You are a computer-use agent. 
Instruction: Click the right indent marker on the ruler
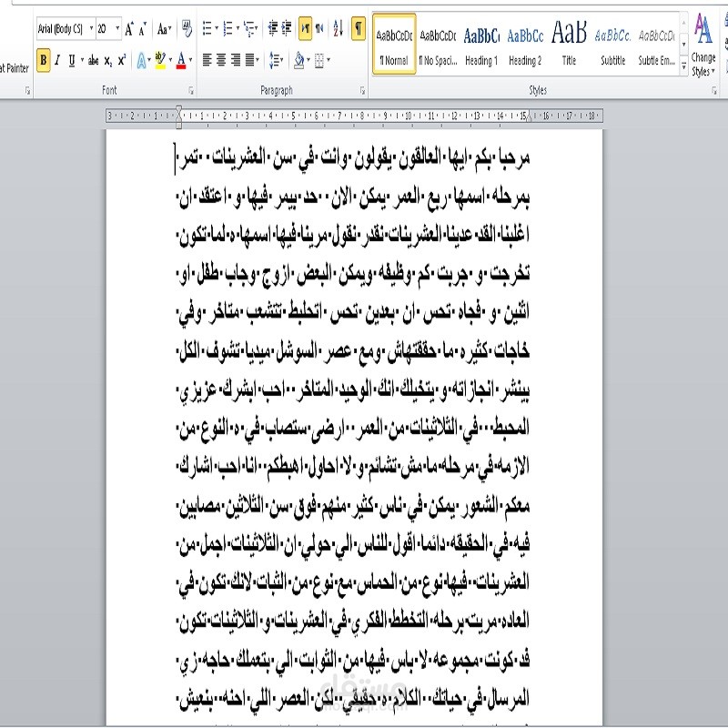tap(529, 118)
